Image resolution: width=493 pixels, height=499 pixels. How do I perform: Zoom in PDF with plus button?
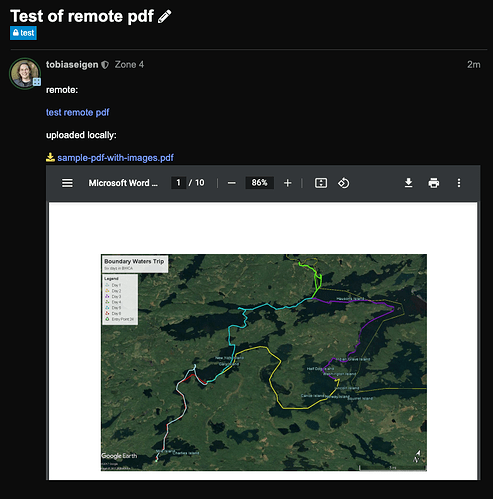(x=288, y=183)
